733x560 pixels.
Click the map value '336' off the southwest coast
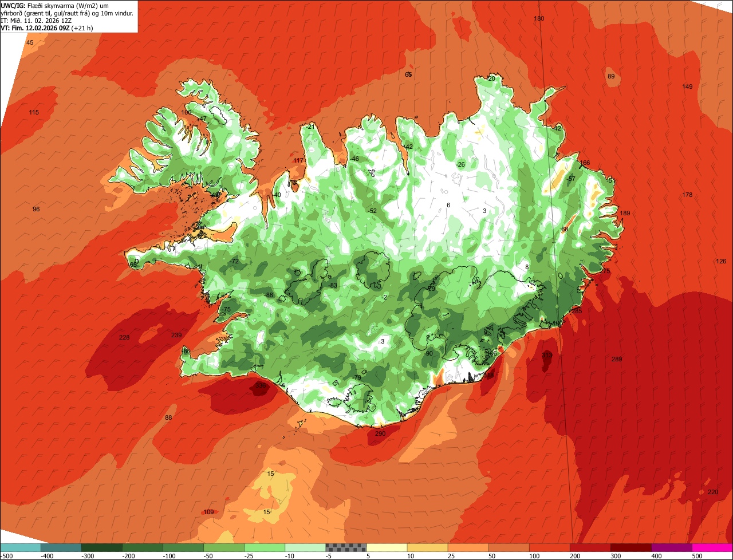point(261,386)
